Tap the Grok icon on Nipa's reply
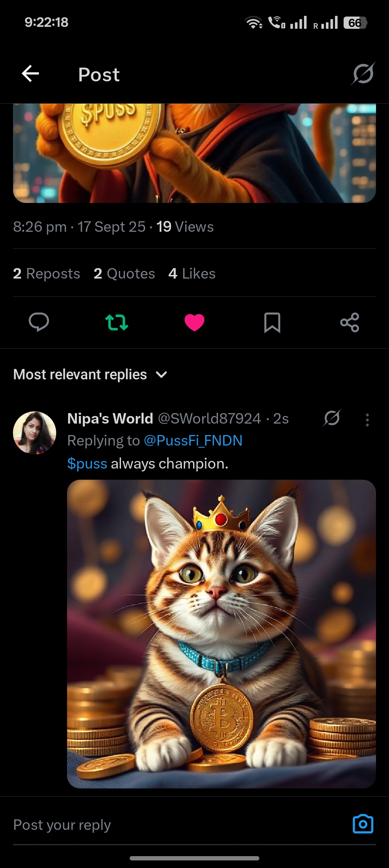 [x=332, y=419]
